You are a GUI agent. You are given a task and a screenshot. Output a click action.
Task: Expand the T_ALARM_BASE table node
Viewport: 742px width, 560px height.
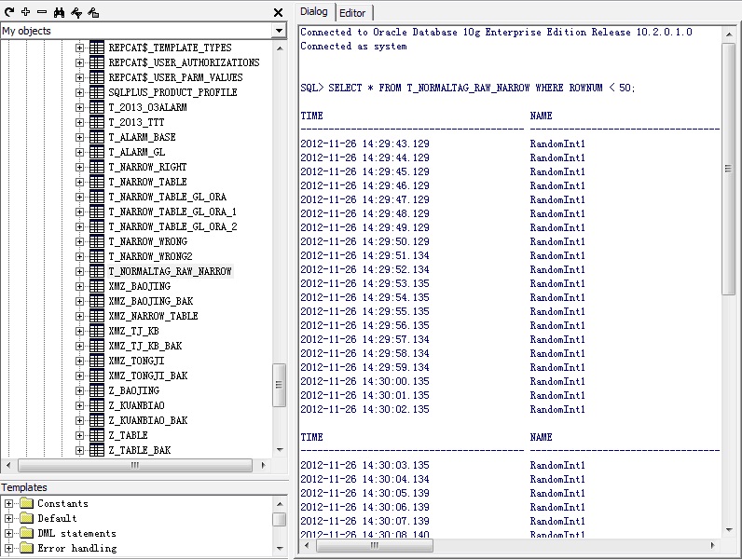(x=79, y=137)
